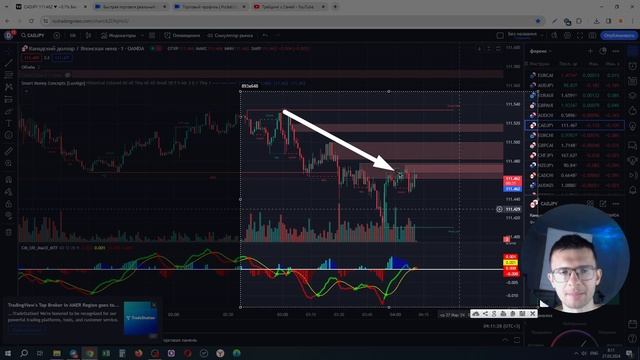This screenshot has width=640, height=360.
Task: Open Excel from the taskbar
Action: [106, 353]
